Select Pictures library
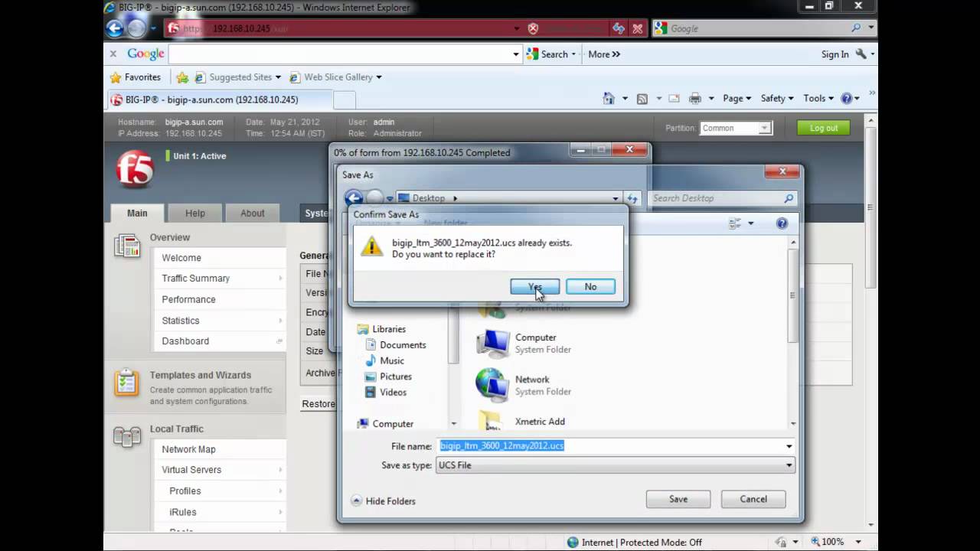 coord(388,377)
